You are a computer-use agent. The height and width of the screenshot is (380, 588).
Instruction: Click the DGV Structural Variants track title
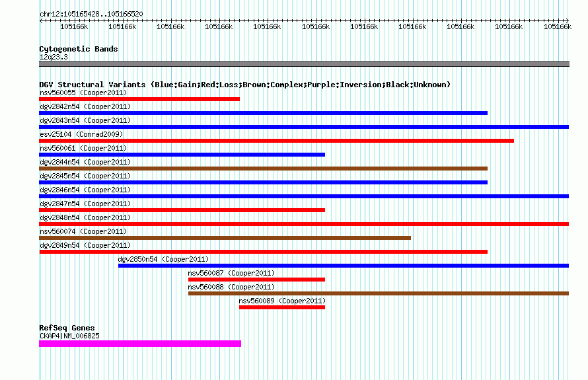coord(245,85)
